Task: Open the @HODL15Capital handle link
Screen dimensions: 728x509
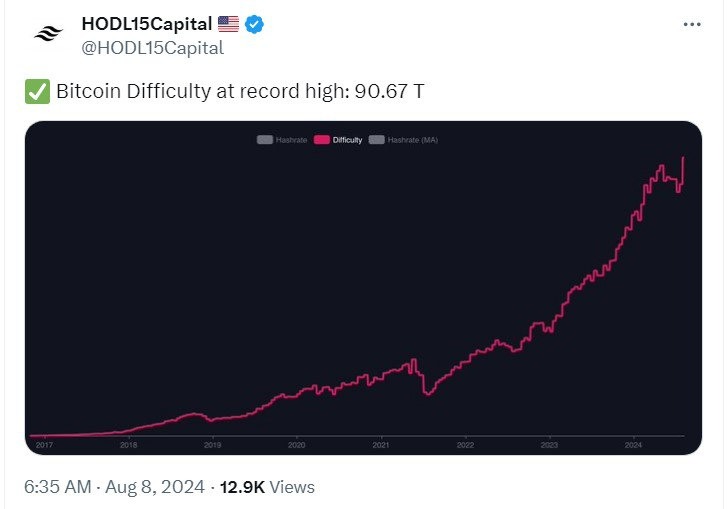Action: [152, 48]
